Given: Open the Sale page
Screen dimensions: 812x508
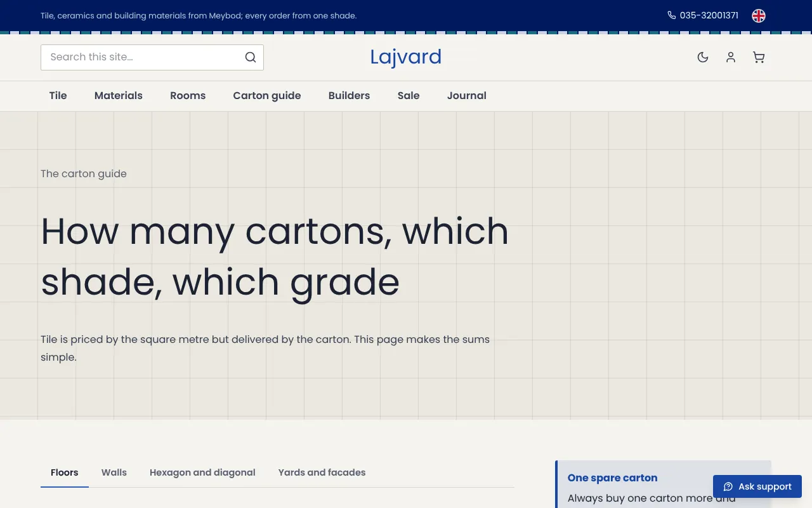Looking at the screenshot, I should 409,96.
